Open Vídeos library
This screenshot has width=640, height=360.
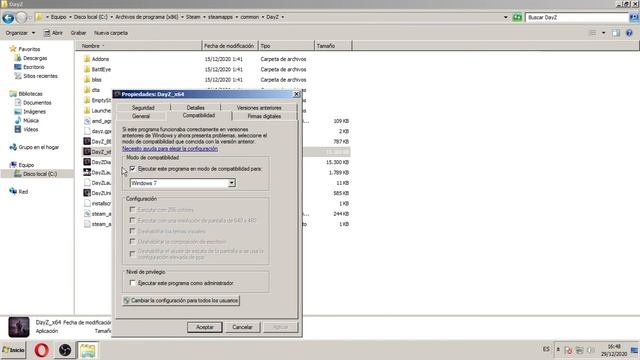[31, 130]
